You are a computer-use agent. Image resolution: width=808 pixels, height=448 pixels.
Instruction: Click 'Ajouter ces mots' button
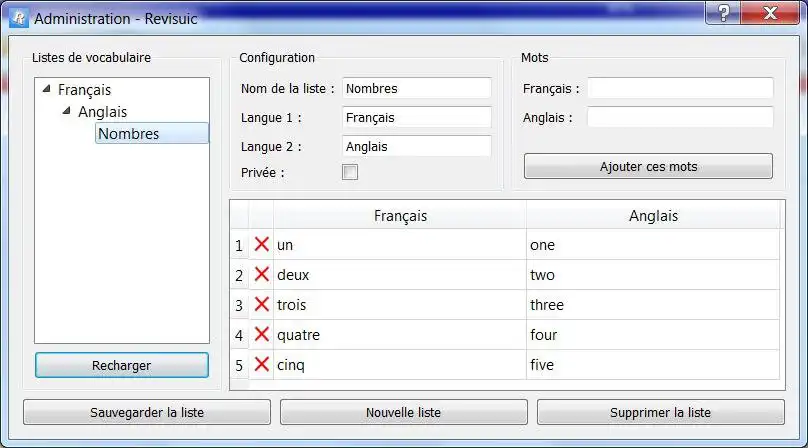[648, 166]
